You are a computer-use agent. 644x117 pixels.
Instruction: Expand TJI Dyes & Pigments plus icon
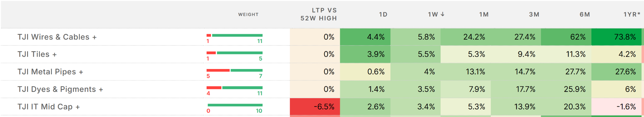[x=101, y=90]
